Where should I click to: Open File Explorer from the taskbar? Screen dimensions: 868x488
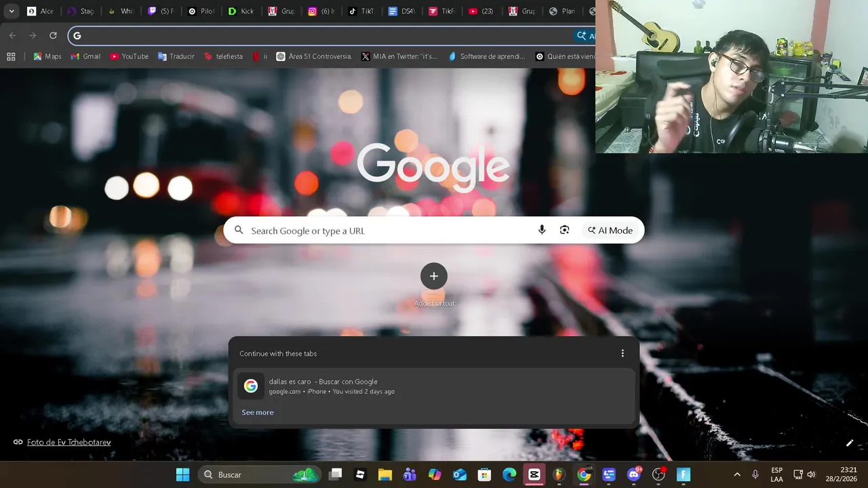[x=385, y=474]
